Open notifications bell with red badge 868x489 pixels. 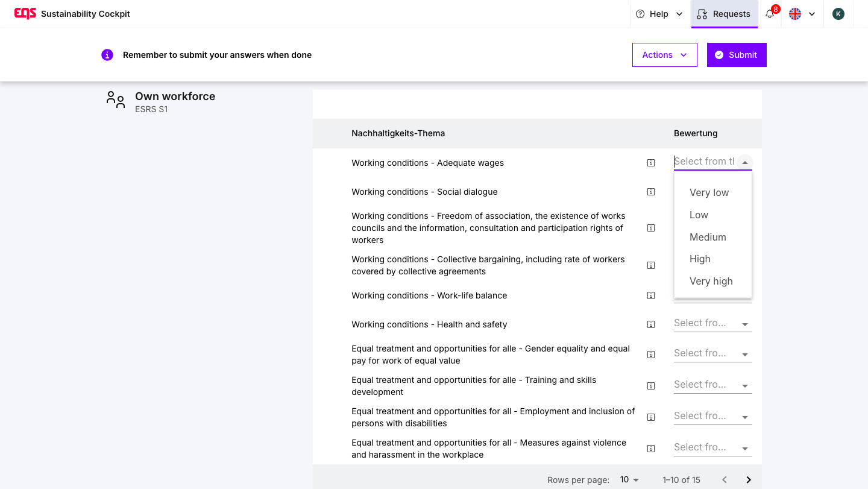(770, 14)
